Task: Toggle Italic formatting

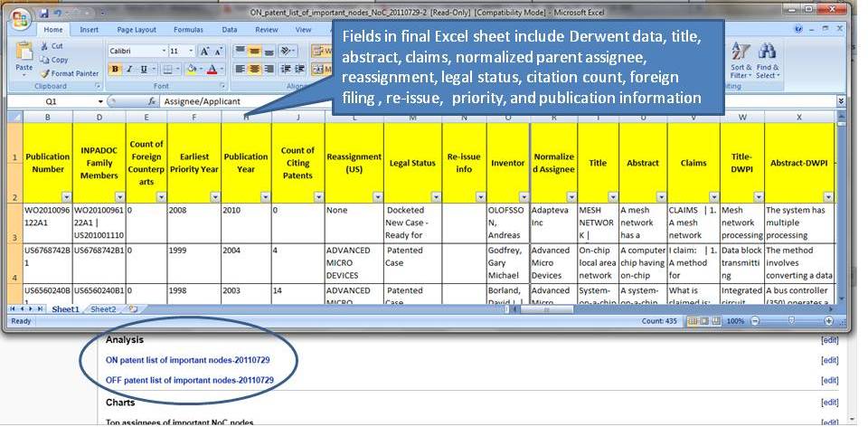Action: [x=130, y=70]
